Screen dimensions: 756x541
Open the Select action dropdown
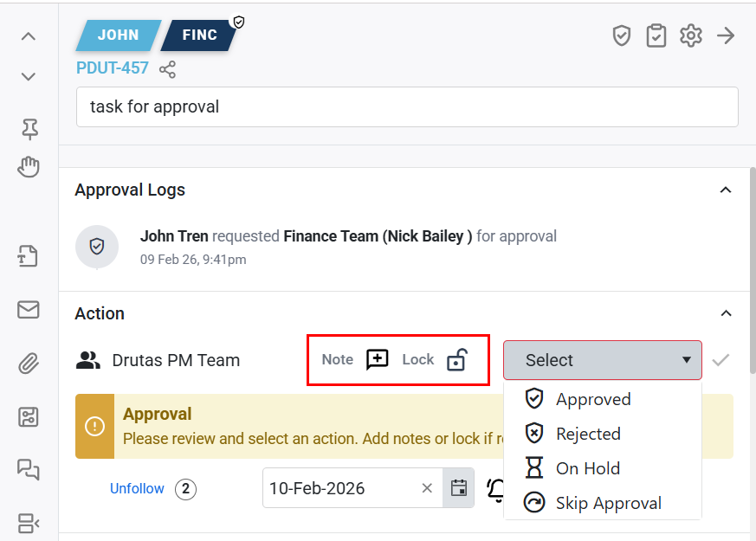click(602, 360)
